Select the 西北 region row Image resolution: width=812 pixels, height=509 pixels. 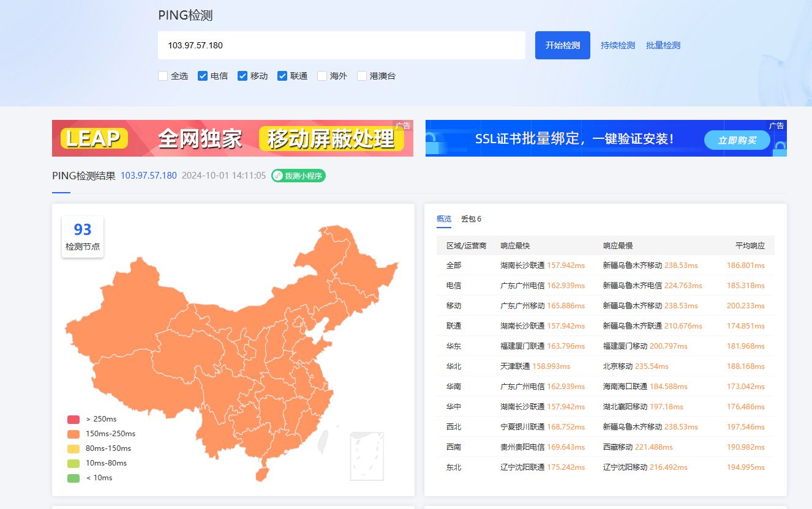606,427
